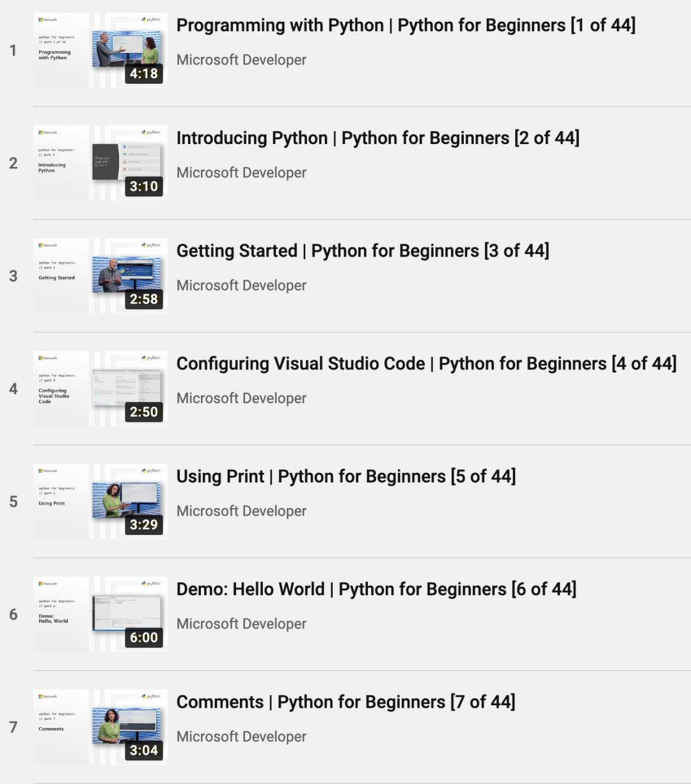This screenshot has width=691, height=784.
Task: Open thumbnail of Configuring Visual Studio Code video
Action: point(100,388)
